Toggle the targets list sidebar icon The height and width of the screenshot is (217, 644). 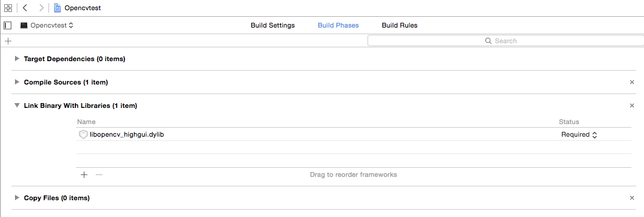[x=7, y=25]
